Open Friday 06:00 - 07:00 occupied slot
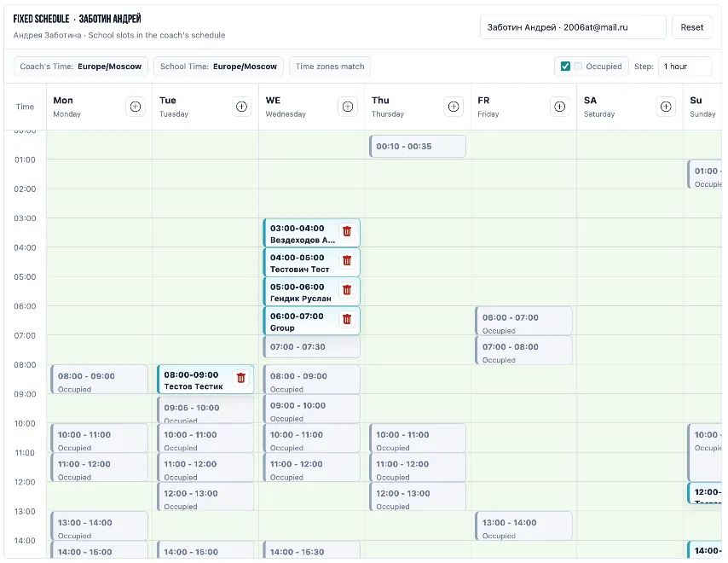Viewport: 728px width, 563px height. (x=523, y=321)
